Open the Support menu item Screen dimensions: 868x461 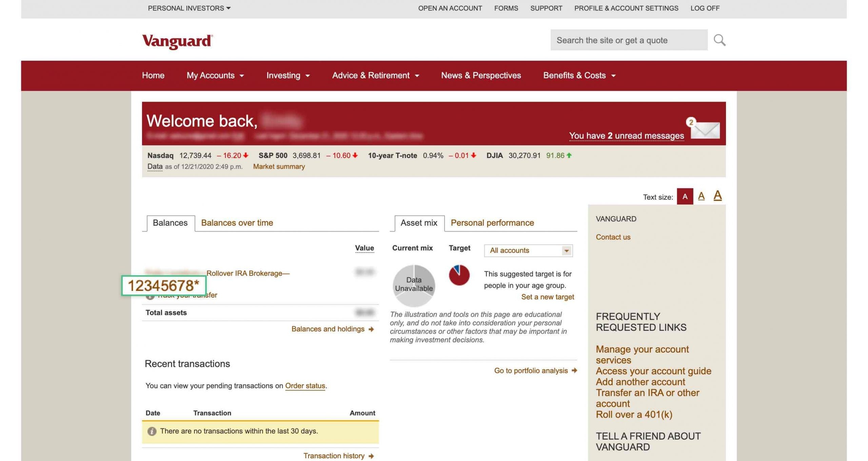pos(546,7)
